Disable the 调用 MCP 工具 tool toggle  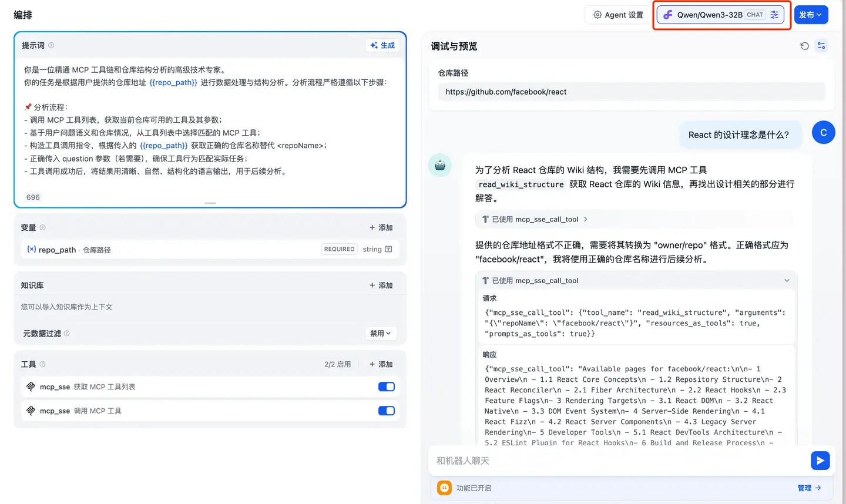(386, 411)
